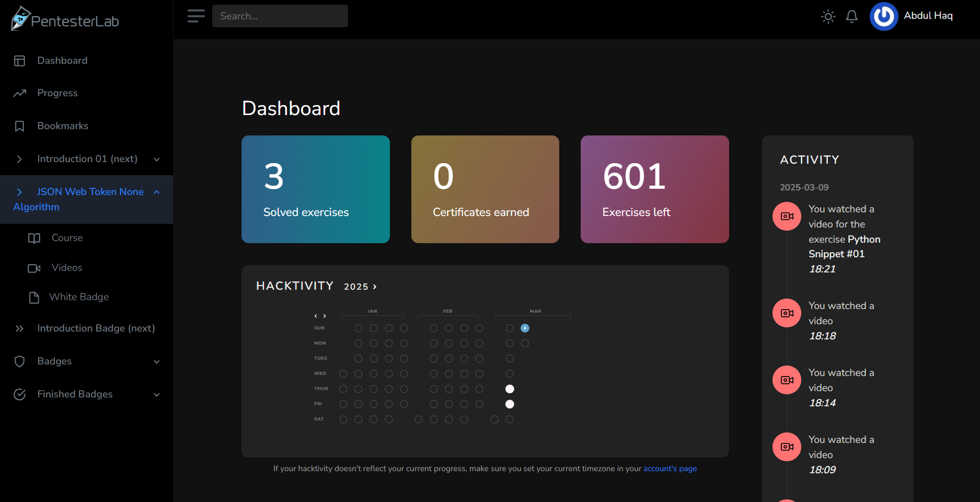
Task: Click video icon for 18:18 activity
Action: pos(787,313)
